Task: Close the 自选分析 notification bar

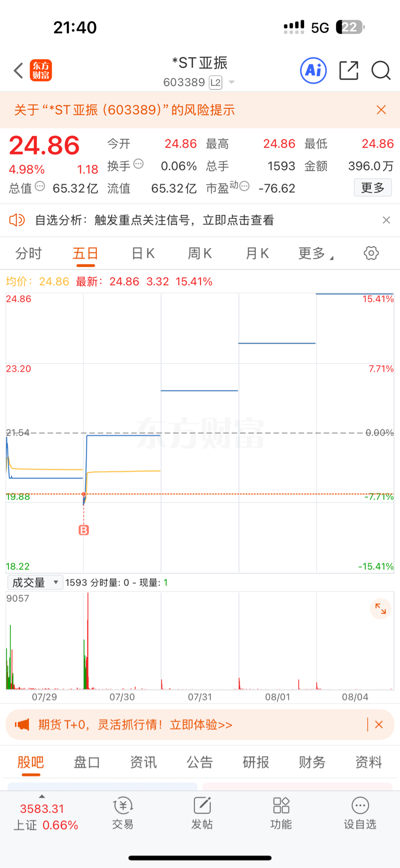Action: tap(386, 220)
